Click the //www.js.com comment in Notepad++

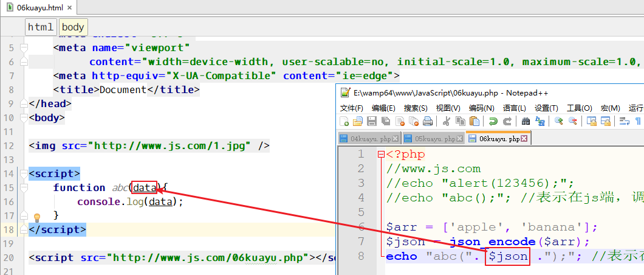[434, 169]
